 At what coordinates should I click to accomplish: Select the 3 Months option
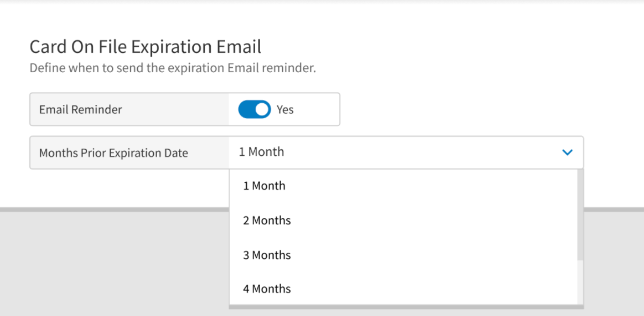(266, 255)
